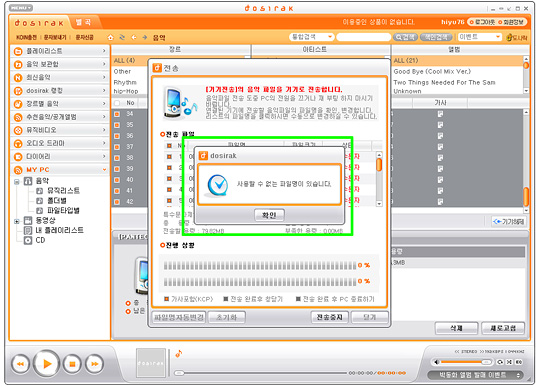540x387 pixels.
Task: Toggle the select-all checkbox beside No header
Action: click(117, 103)
